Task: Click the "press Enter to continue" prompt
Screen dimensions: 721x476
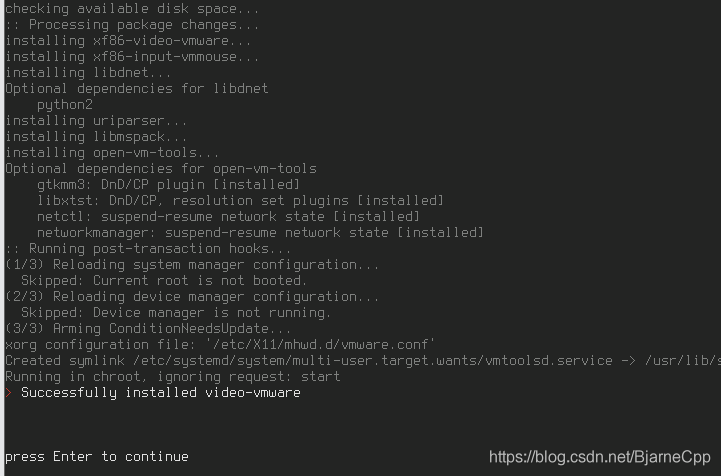Action: pyautogui.click(x=97, y=457)
